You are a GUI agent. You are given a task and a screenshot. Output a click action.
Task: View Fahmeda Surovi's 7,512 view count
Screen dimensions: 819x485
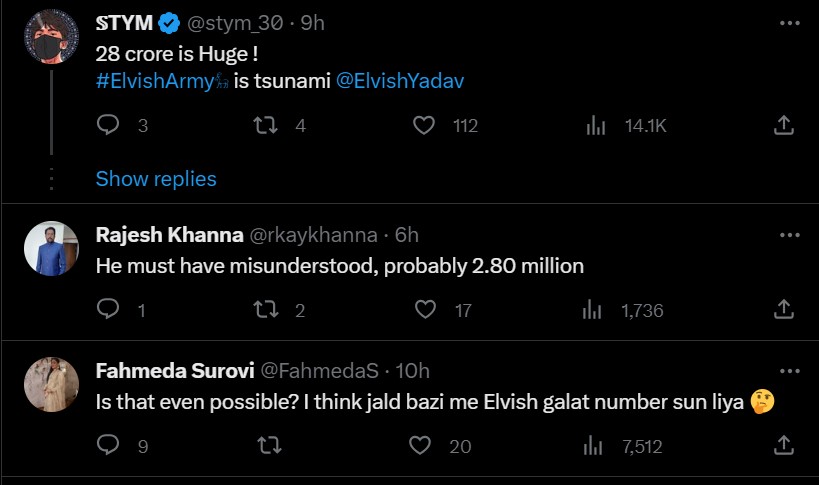597,446
